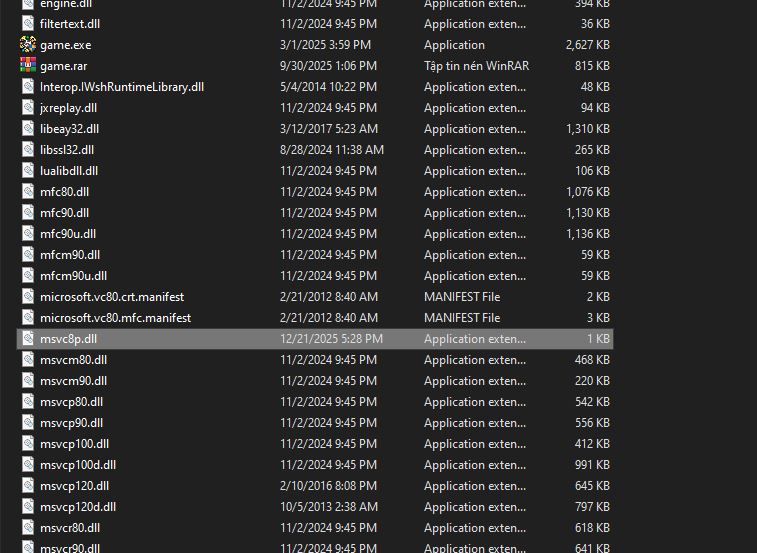Click the msvc8p.dll file icon
This screenshot has width=757, height=553.
point(27,339)
